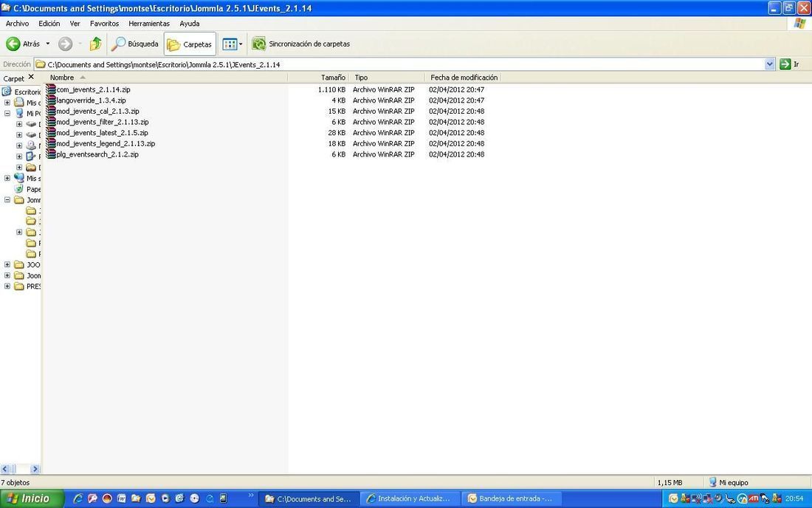Go back with the Atrás button
Screen dimensions: 812x508
pos(23,44)
